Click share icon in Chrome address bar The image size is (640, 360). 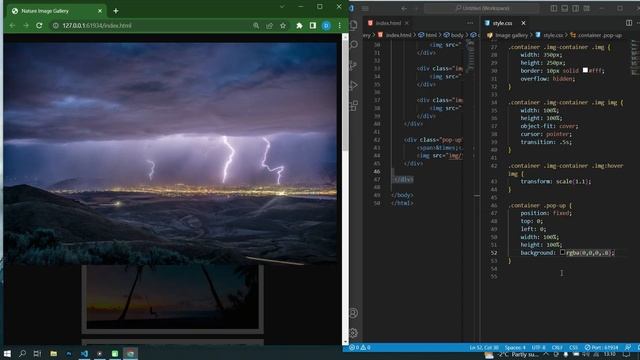point(269,25)
